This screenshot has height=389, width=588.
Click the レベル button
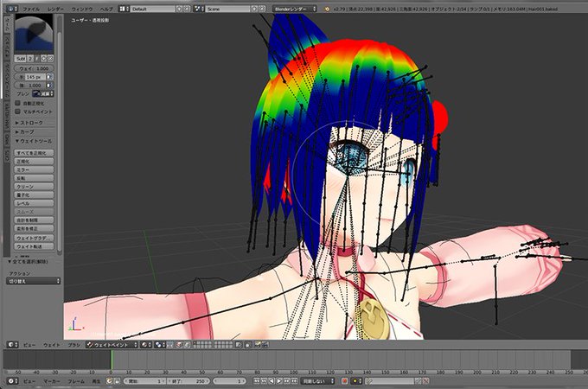(x=34, y=203)
